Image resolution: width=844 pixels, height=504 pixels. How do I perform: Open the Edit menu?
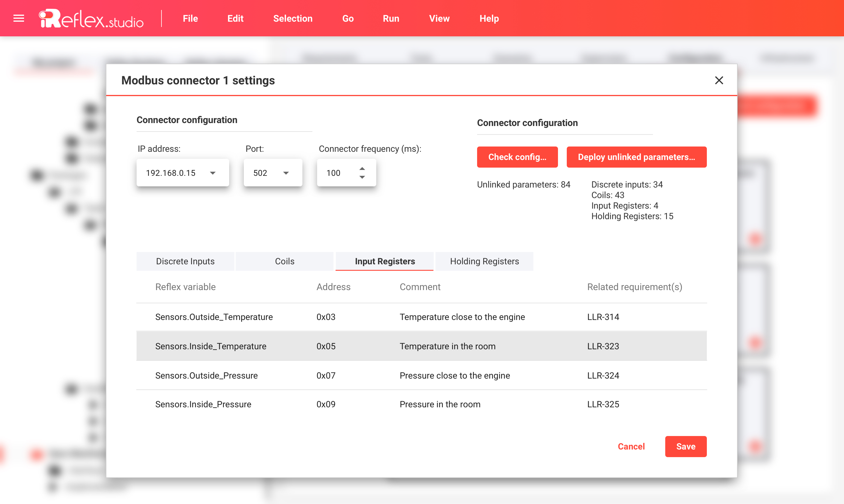[x=235, y=18]
